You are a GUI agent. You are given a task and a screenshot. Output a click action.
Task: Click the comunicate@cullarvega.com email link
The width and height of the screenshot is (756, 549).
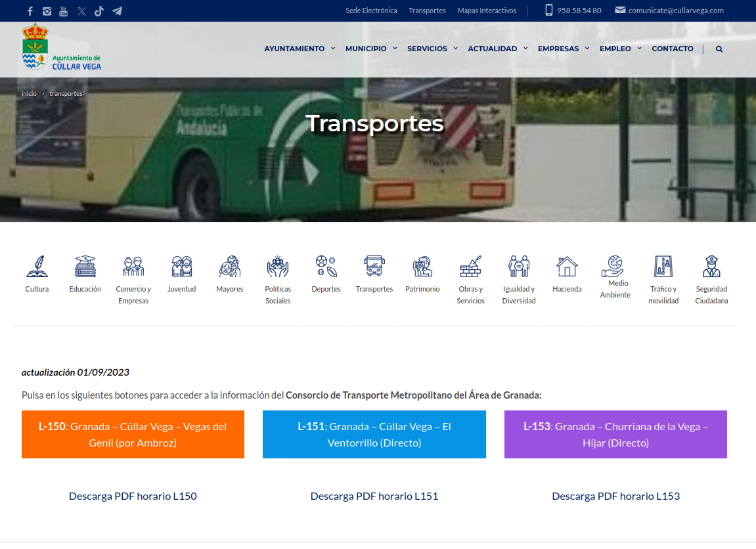pos(676,11)
